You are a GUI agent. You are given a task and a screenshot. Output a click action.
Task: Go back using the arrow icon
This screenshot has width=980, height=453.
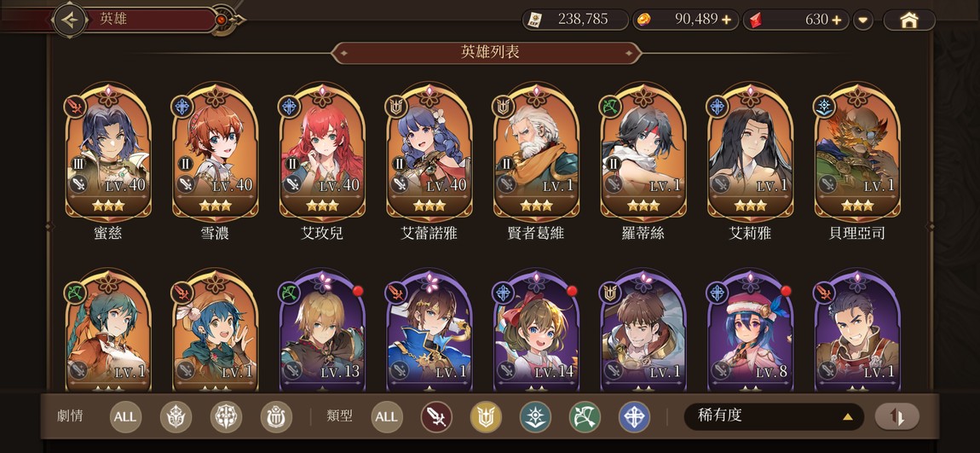tap(69, 20)
